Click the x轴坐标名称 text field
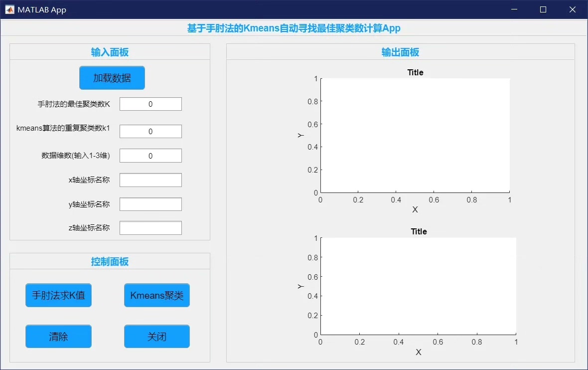Screen dimensions: 588x370 [151, 180]
